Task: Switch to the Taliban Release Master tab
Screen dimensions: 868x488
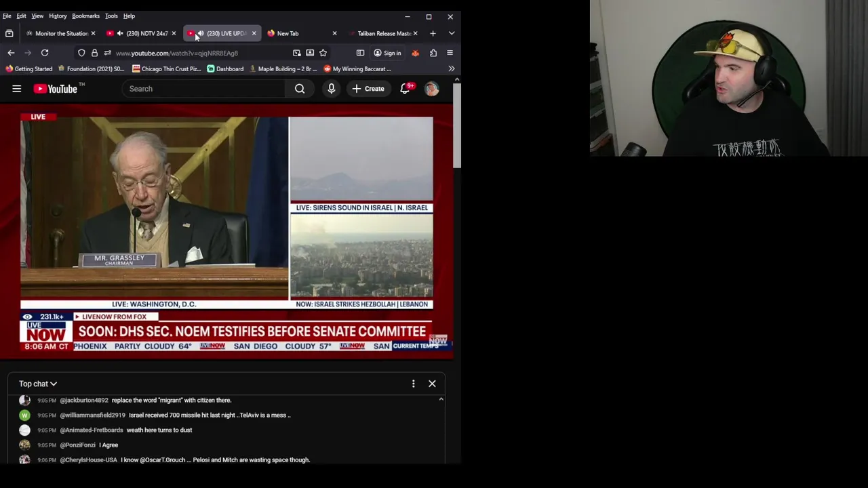Action: click(383, 33)
